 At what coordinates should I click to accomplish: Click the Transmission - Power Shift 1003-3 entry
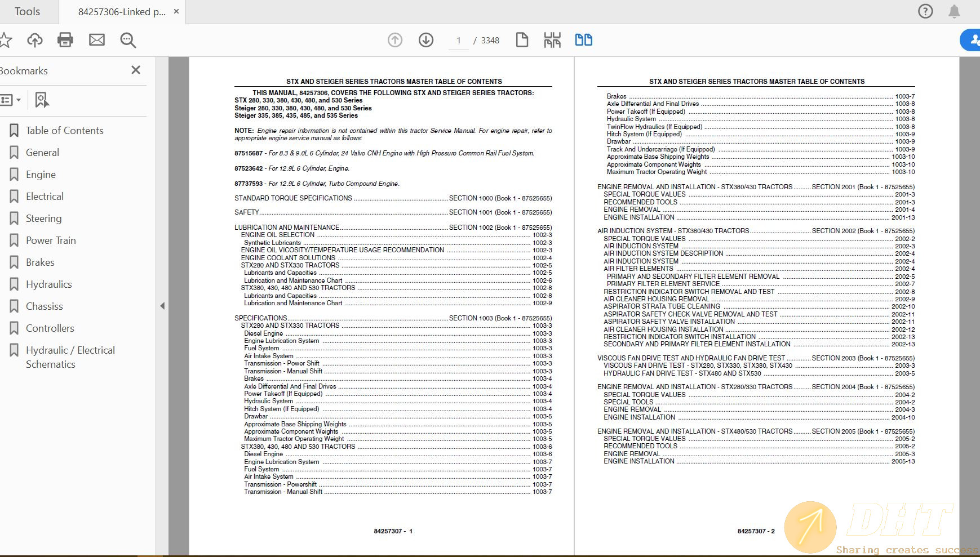[x=398, y=363]
